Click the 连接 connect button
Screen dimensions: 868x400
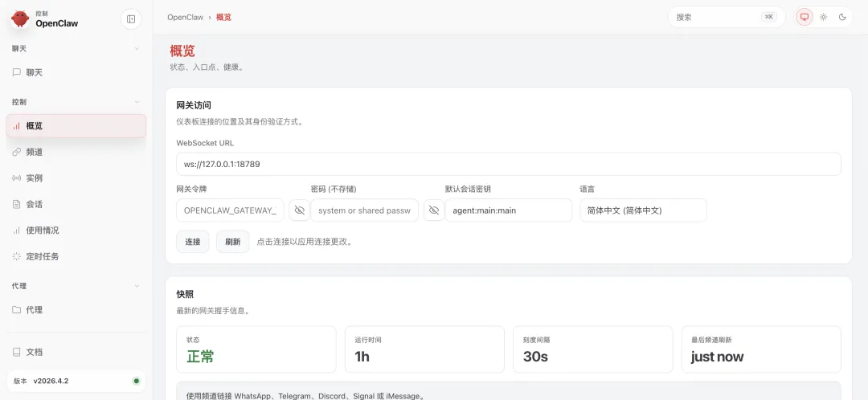pyautogui.click(x=193, y=242)
